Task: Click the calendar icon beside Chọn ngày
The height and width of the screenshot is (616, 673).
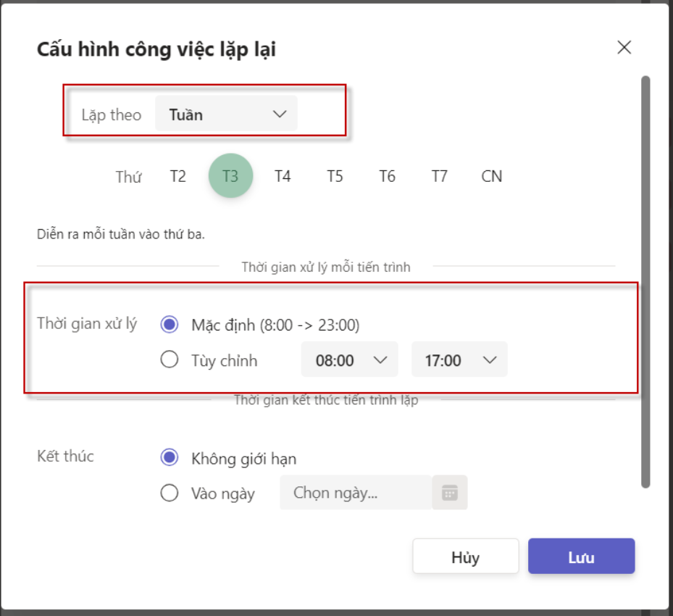Action: (x=450, y=493)
